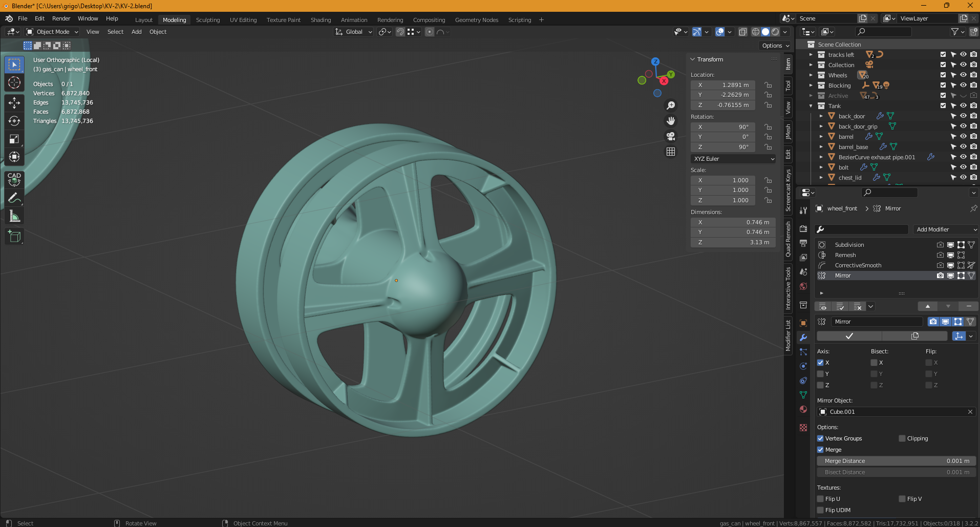The height and width of the screenshot is (527, 980).
Task: Select the Rotate tool in toolbar
Action: (x=14, y=121)
